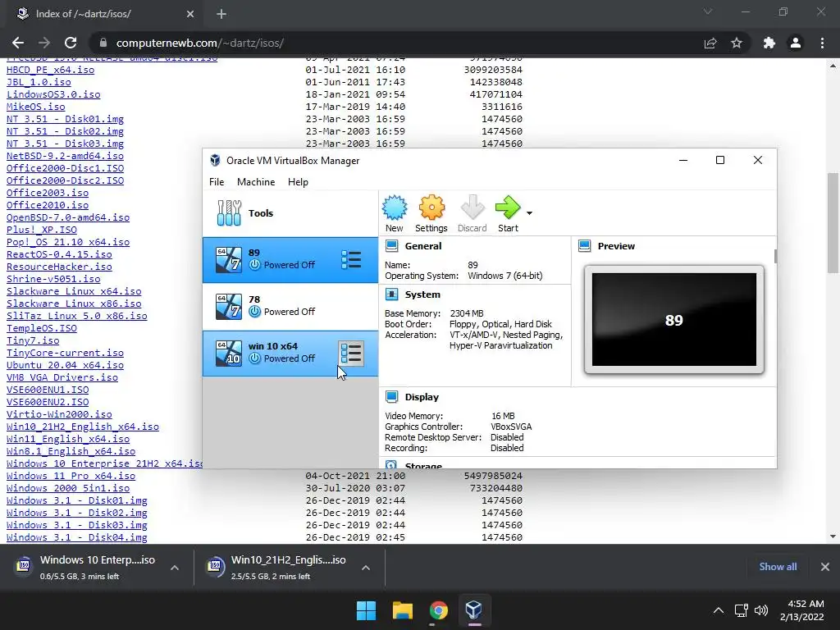840x630 pixels.
Task: Open Chrome tab search chevron
Action: (708, 11)
